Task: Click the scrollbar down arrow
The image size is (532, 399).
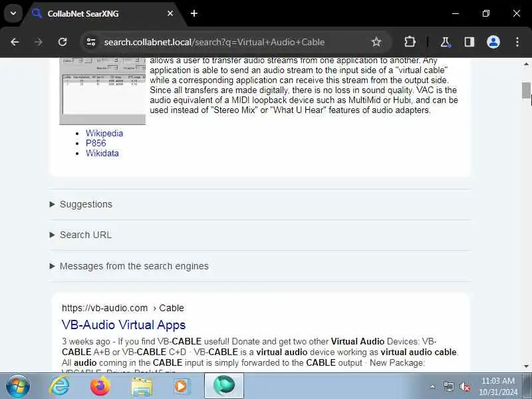Action: (x=526, y=366)
